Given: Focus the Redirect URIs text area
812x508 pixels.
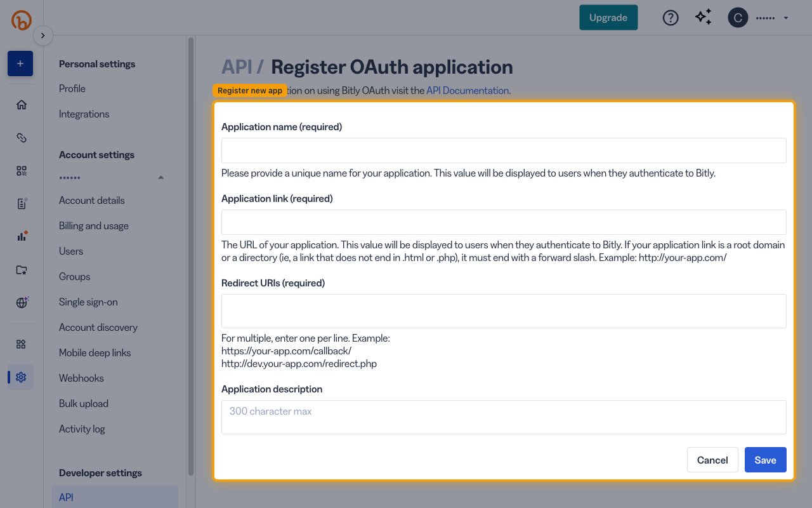Looking at the screenshot, I should (x=504, y=311).
